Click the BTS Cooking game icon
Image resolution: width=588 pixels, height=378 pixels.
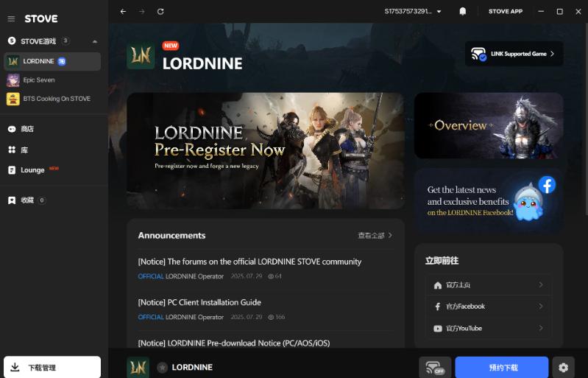[13, 99]
